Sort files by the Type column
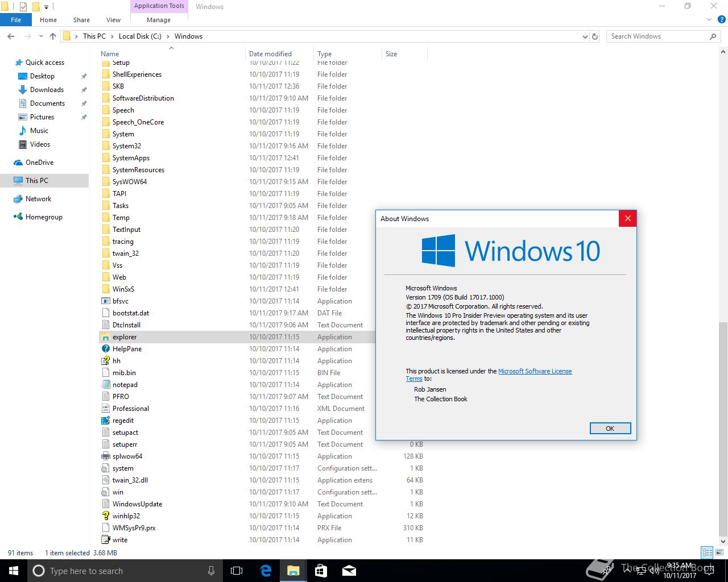The height and width of the screenshot is (582, 728). coord(348,54)
